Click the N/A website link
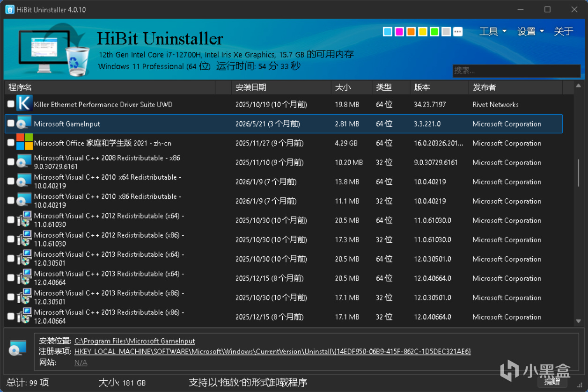The width and height of the screenshot is (588, 392). [x=81, y=363]
